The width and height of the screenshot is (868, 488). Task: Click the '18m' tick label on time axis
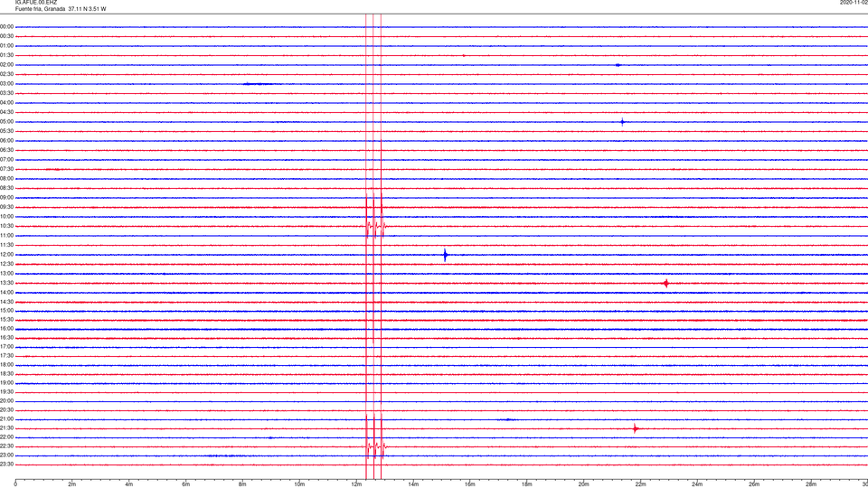point(526,484)
